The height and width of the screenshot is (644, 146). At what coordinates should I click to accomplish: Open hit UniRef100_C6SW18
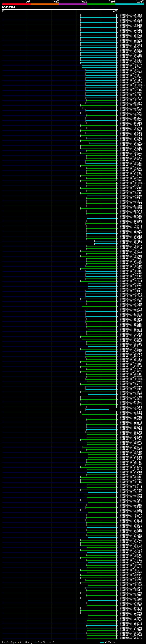coord(131,20)
